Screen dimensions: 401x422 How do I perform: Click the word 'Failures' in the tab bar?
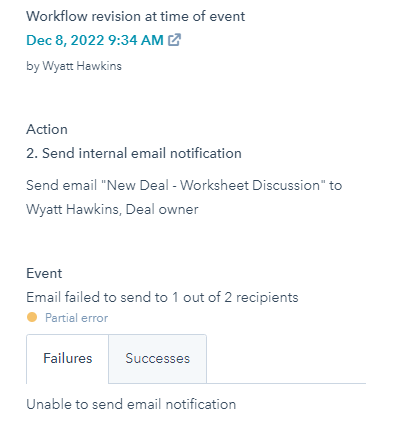(x=67, y=359)
